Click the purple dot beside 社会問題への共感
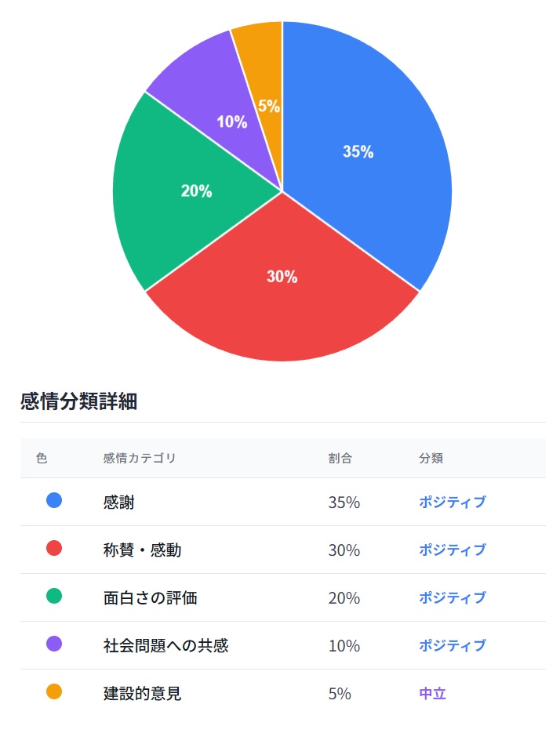 pyautogui.click(x=54, y=644)
